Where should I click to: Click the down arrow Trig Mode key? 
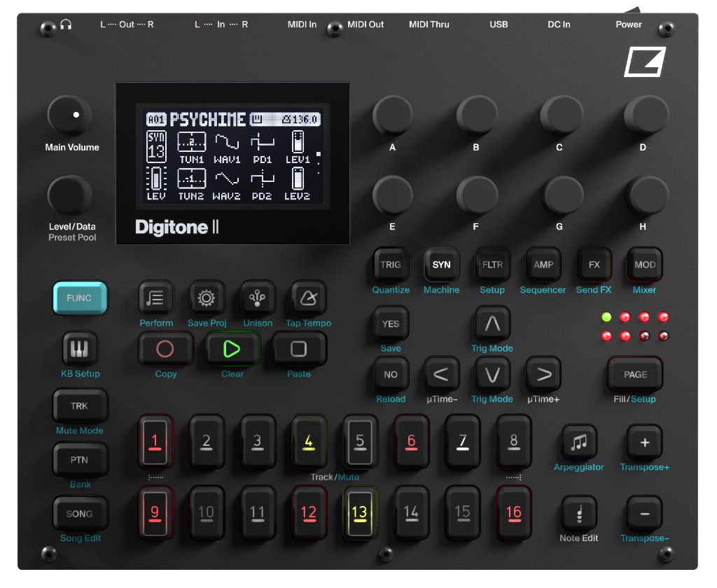[x=492, y=374]
